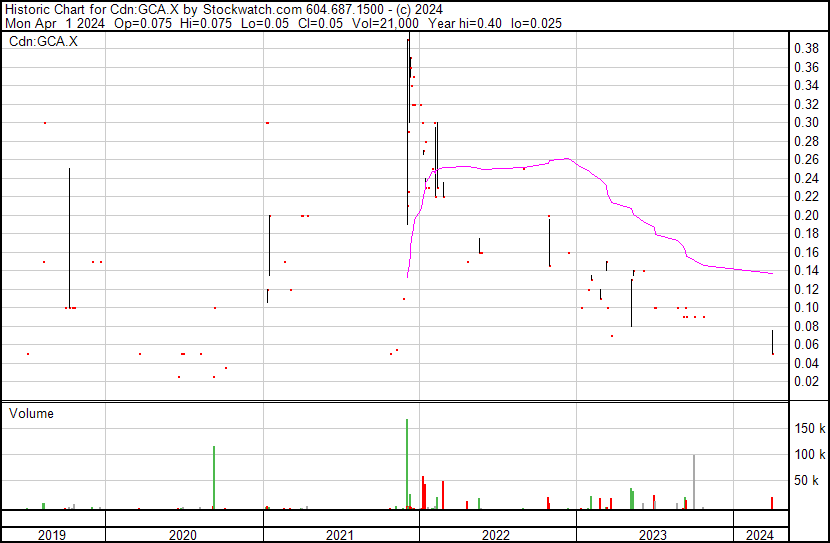
Task: Click the 0.06 price axis label
Action: click(806, 345)
